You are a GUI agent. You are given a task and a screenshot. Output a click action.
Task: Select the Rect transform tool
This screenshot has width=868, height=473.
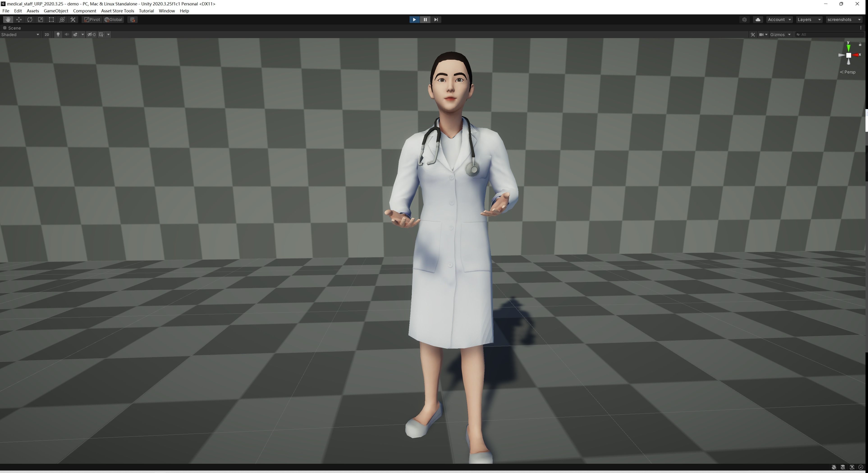point(51,20)
